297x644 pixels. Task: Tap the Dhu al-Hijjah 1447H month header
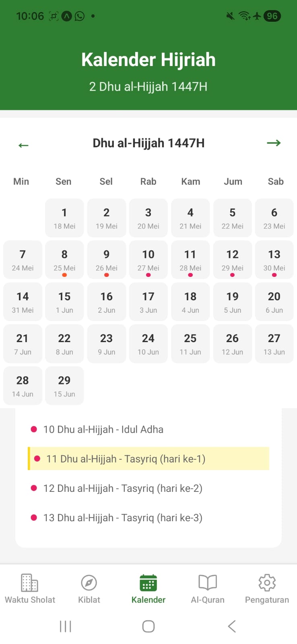click(148, 143)
